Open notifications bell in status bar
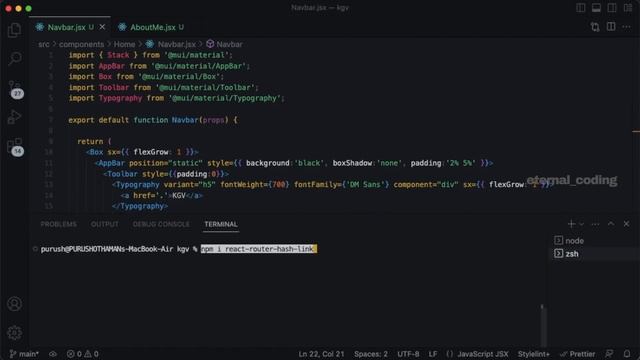Image resolution: width=640 pixels, height=360 pixels. (627, 354)
